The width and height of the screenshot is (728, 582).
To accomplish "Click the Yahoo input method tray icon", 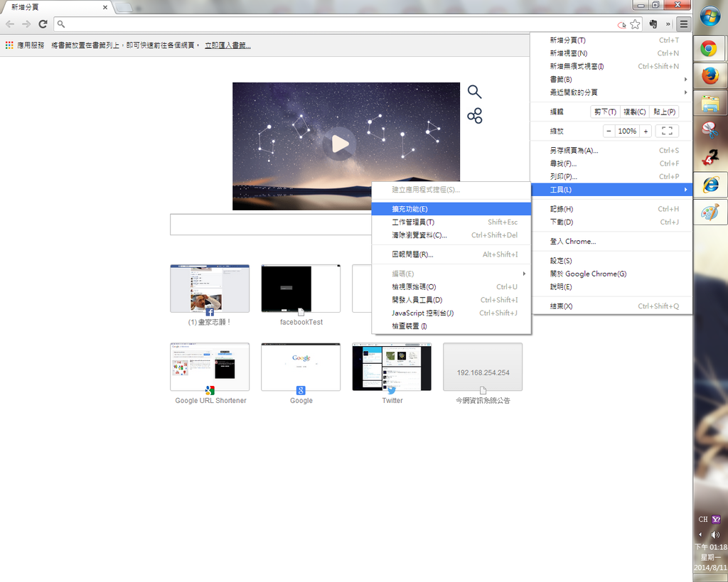I will tap(717, 519).
